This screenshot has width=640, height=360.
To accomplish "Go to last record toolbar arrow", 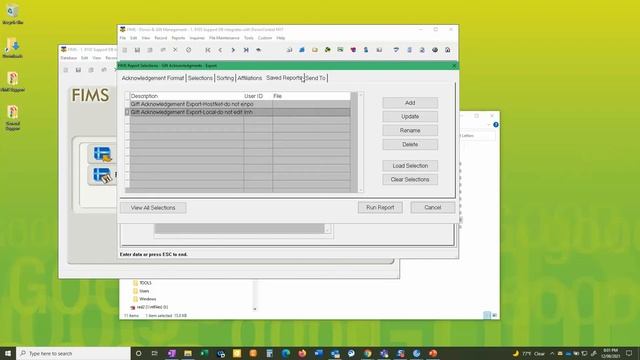I will click(x=246, y=50).
